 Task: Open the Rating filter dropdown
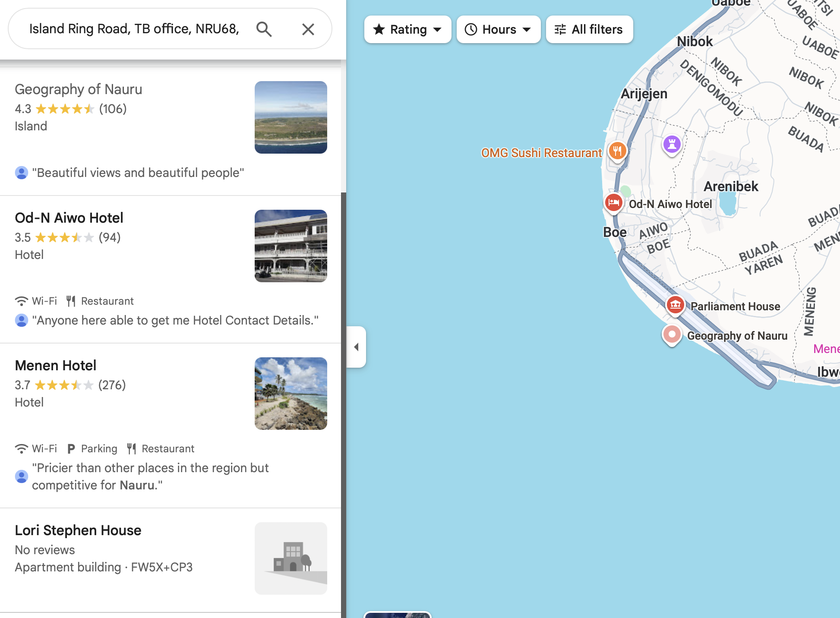click(x=407, y=29)
